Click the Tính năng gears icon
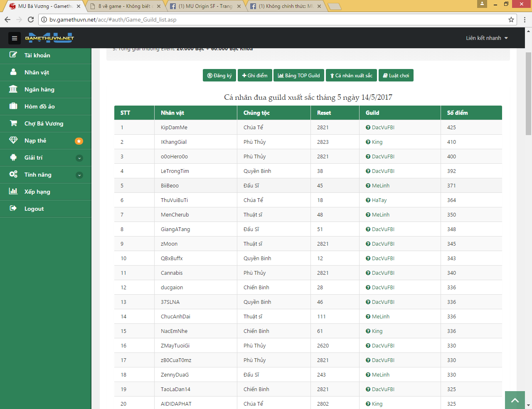This screenshot has height=409, width=532. pos(13,174)
